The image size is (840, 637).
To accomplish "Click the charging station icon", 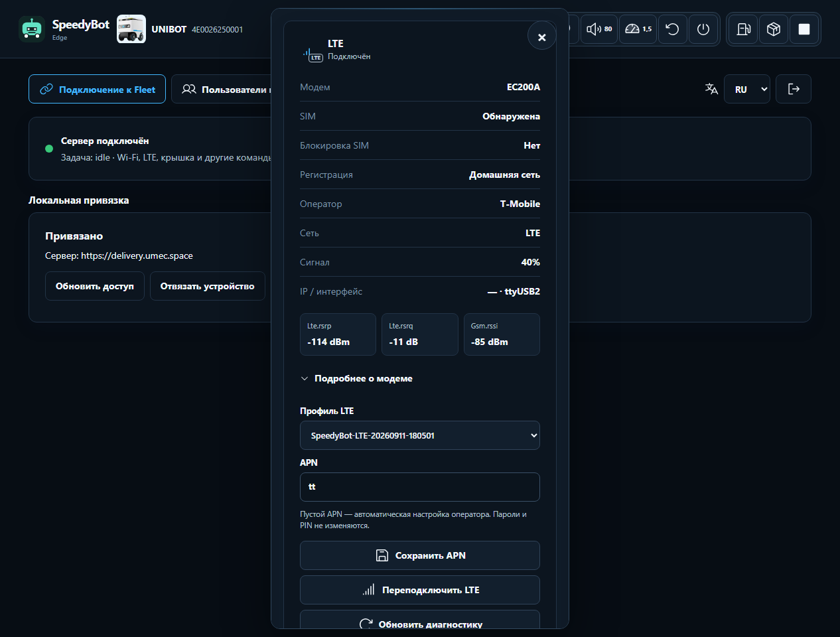I will pyautogui.click(x=743, y=29).
